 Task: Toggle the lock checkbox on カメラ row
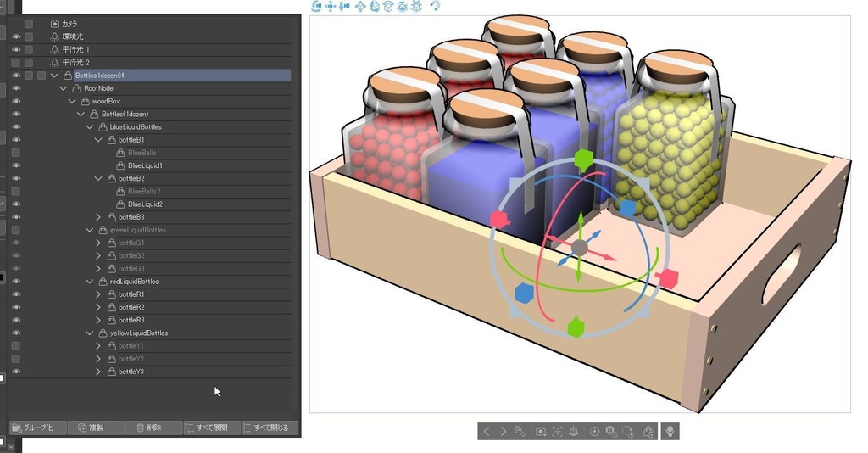coord(29,24)
